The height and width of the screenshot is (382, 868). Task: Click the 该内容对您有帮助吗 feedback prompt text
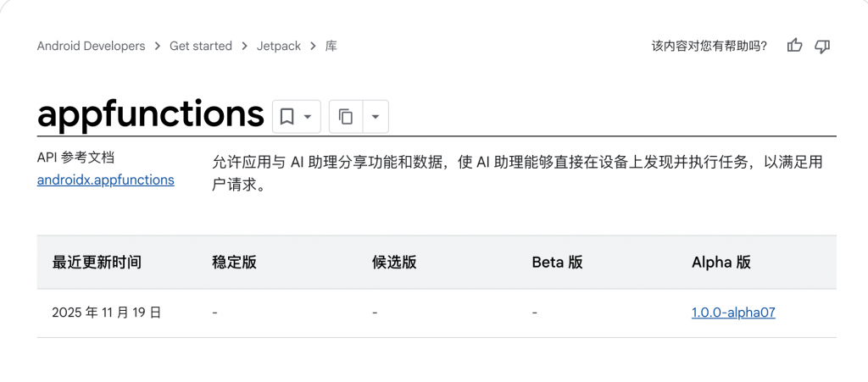[x=709, y=46]
